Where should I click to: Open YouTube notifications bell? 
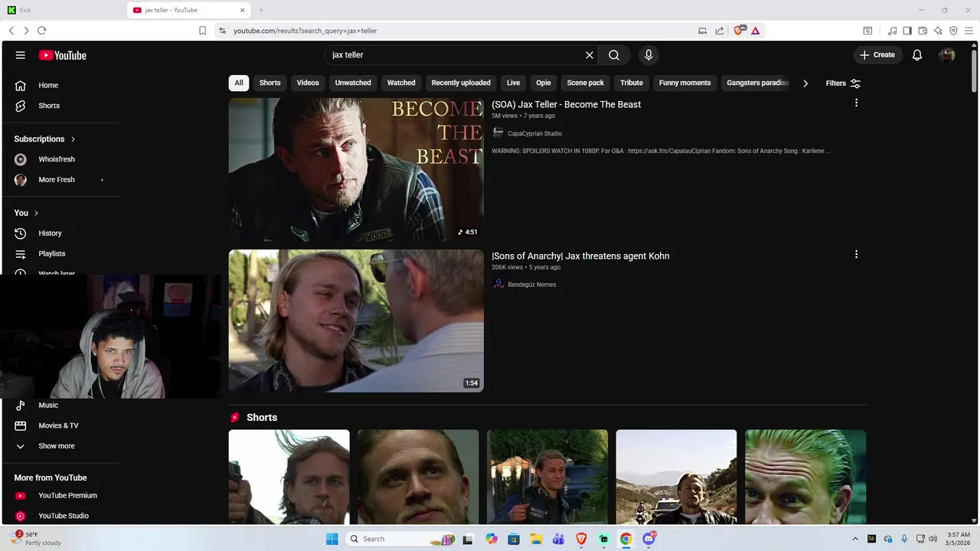tap(917, 55)
